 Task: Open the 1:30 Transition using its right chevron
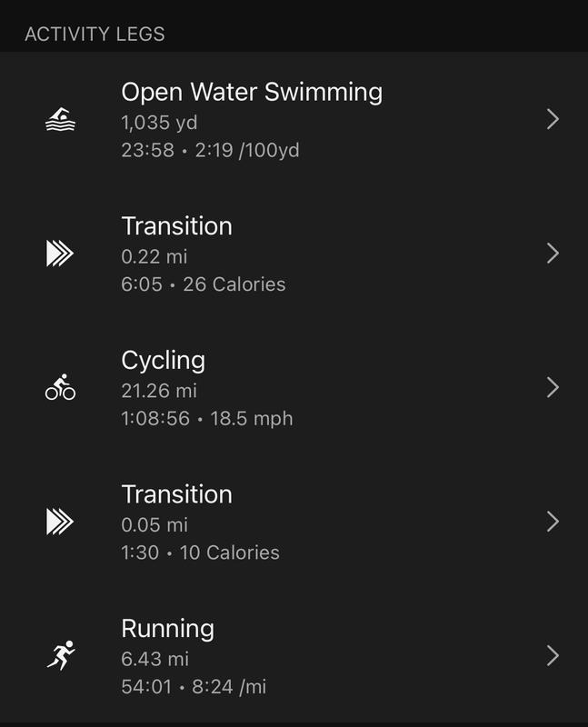click(552, 522)
